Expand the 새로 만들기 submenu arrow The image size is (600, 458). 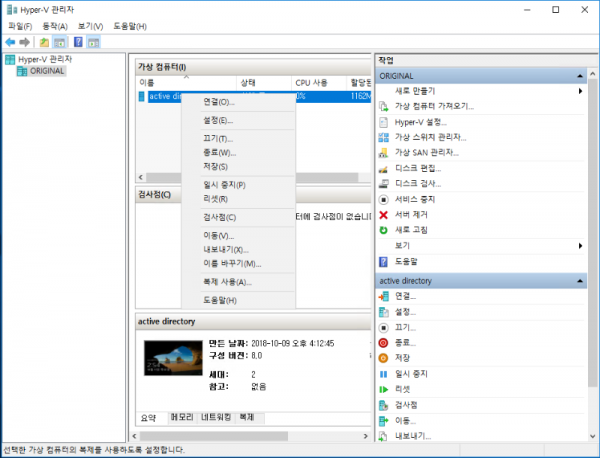click(x=580, y=91)
